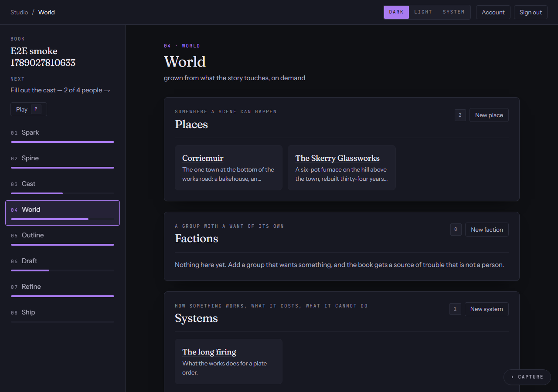Viewport: 558px width, 392px height.
Task: Switch theme to Dark mode
Action: point(396,12)
